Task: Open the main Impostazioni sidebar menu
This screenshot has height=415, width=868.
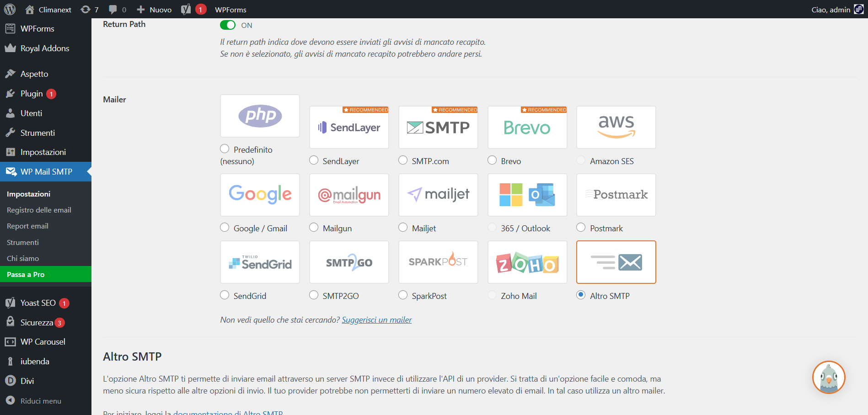Action: 46,152
